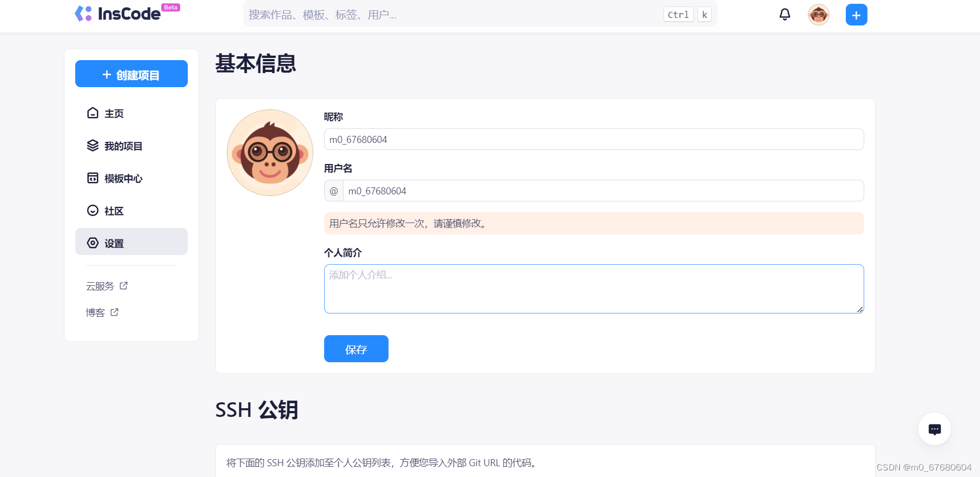The height and width of the screenshot is (477, 980).
Task: Focus the search box for 作品、模板
Action: point(480,15)
